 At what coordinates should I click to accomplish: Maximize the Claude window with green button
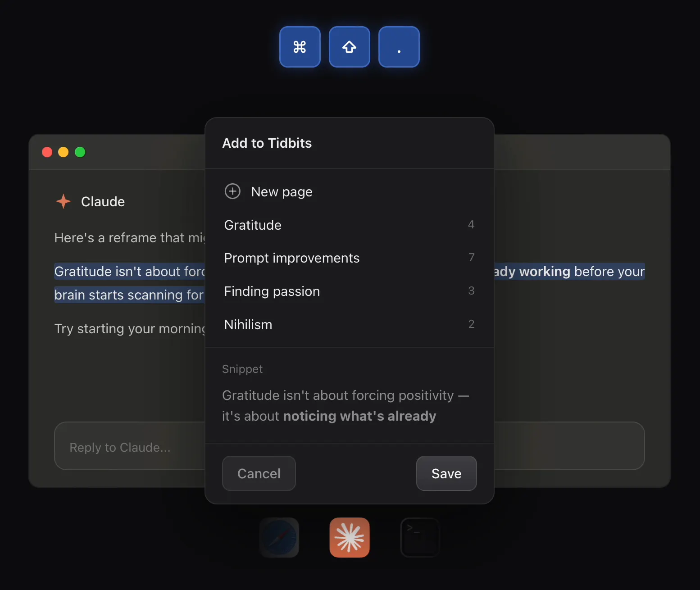click(x=80, y=152)
